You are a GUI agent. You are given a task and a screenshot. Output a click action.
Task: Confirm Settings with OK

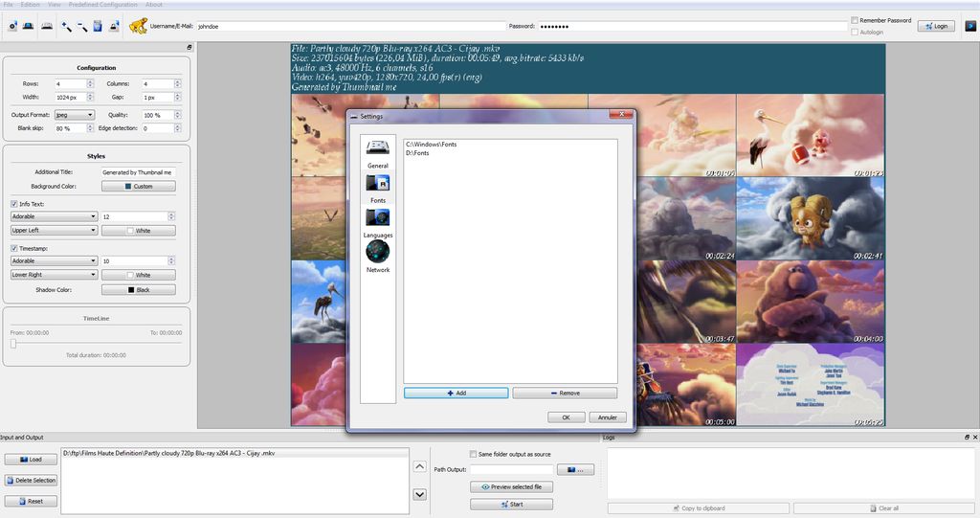coord(567,417)
